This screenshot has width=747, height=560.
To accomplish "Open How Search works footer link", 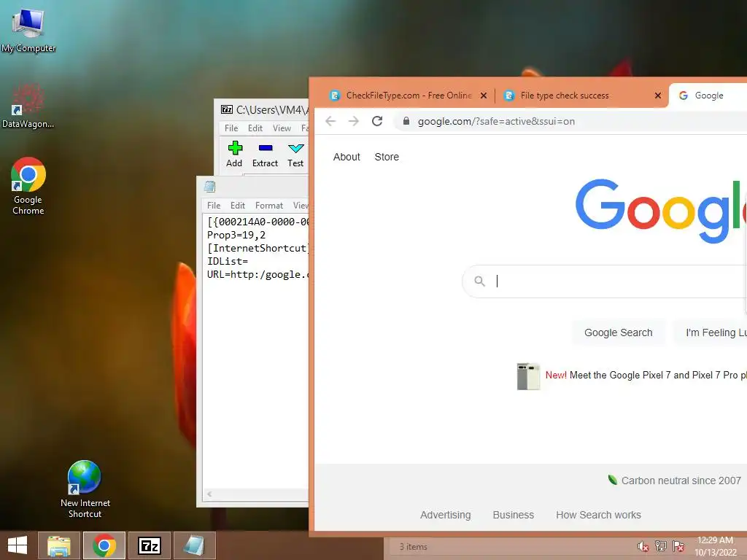I will point(598,515).
